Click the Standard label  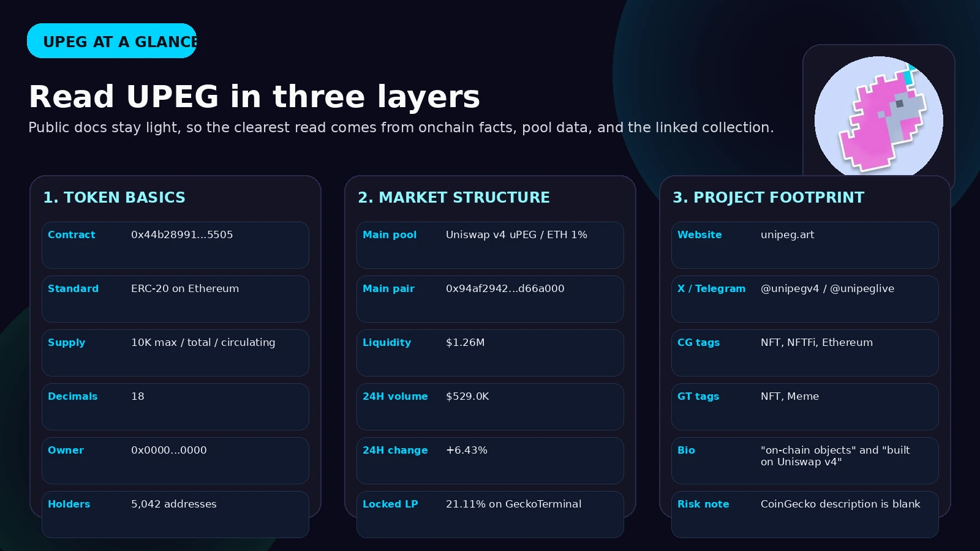coord(73,288)
